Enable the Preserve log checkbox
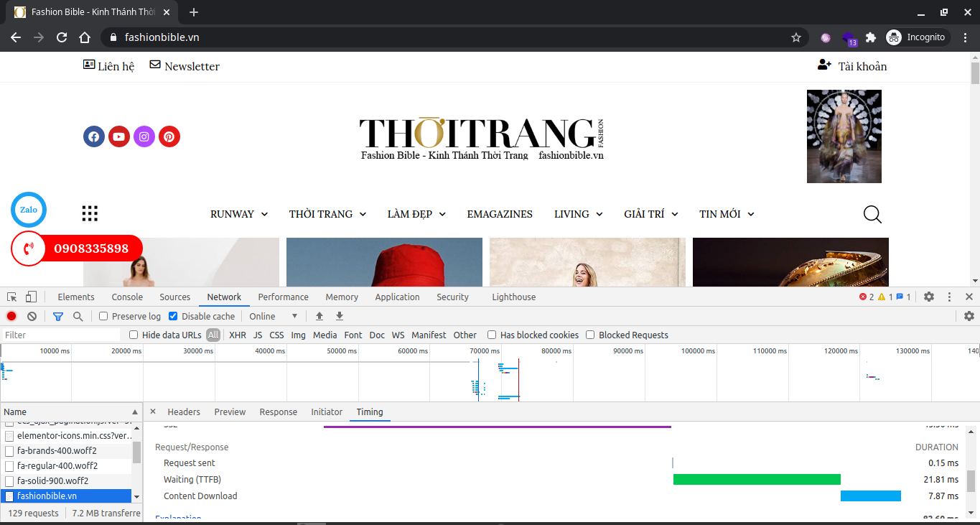This screenshot has width=980, height=525. pos(103,316)
